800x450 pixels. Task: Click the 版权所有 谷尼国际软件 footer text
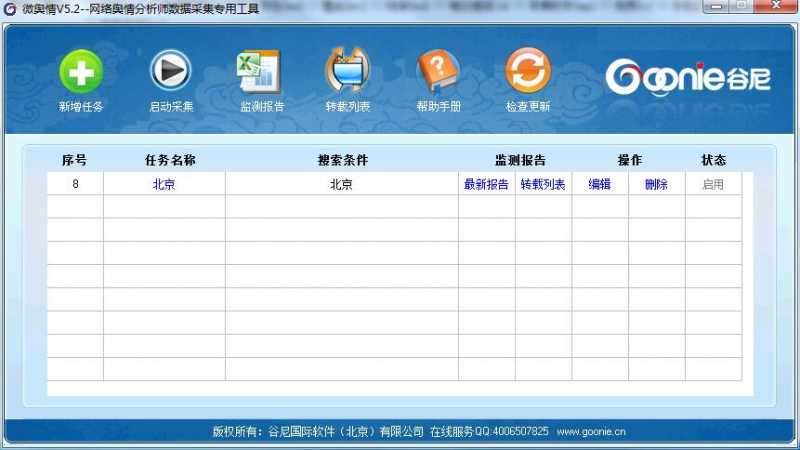point(318,432)
